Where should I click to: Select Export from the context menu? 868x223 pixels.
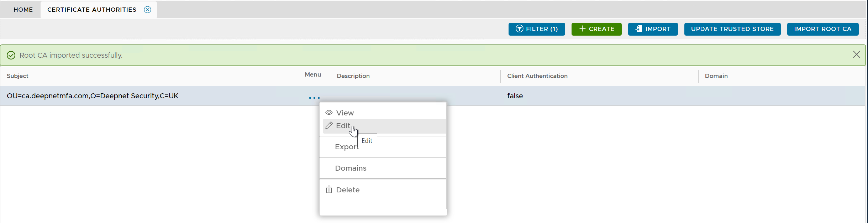coord(346,147)
